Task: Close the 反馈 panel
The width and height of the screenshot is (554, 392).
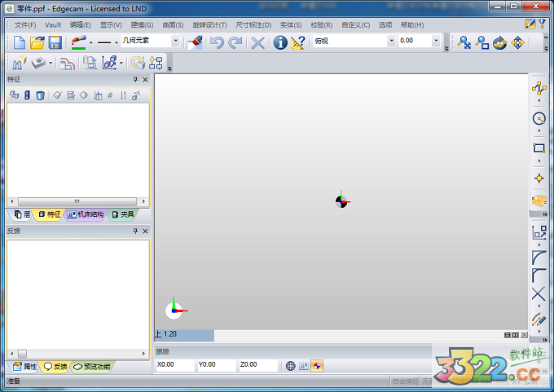Action: 145,231
